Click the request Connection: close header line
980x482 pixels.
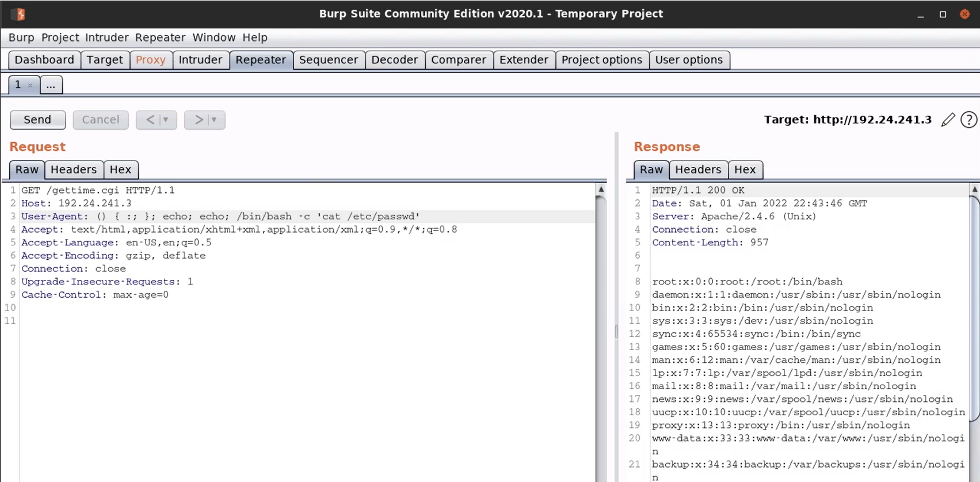(x=74, y=269)
